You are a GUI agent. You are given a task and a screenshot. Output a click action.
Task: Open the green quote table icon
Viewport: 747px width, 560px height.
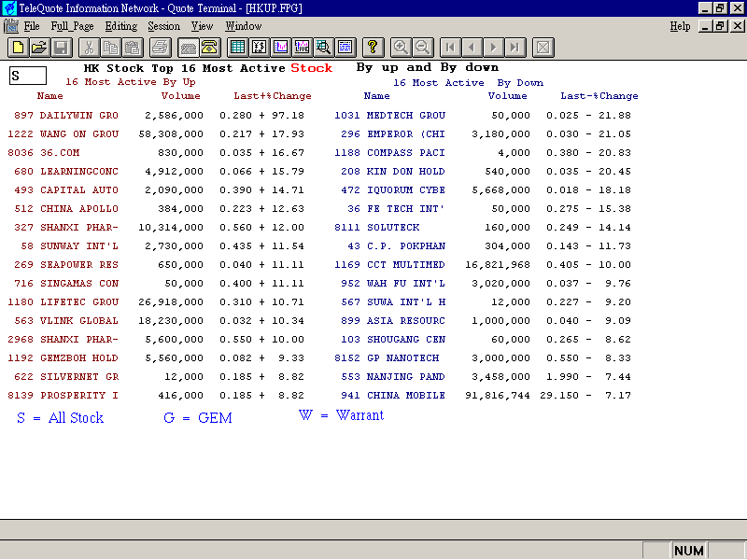(237, 48)
